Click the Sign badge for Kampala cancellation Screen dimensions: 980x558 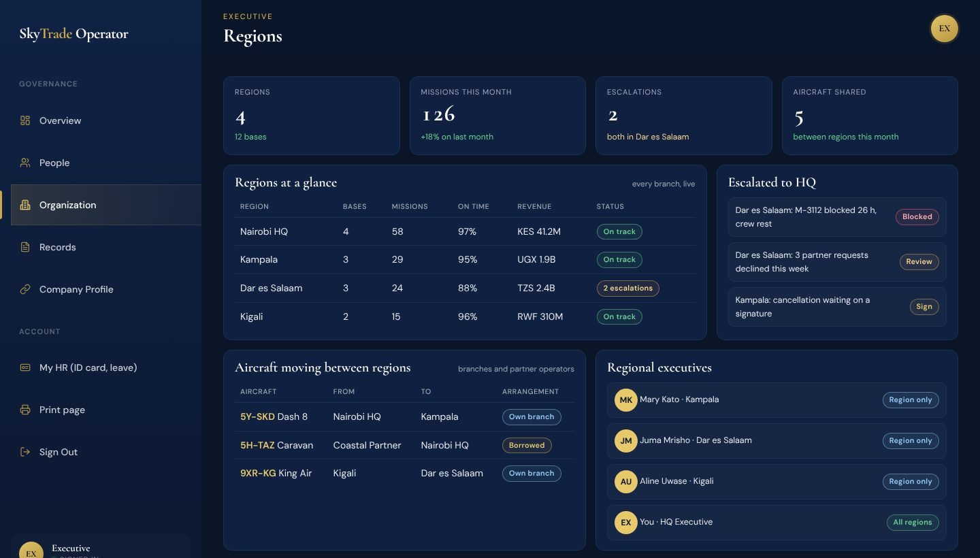(x=924, y=307)
